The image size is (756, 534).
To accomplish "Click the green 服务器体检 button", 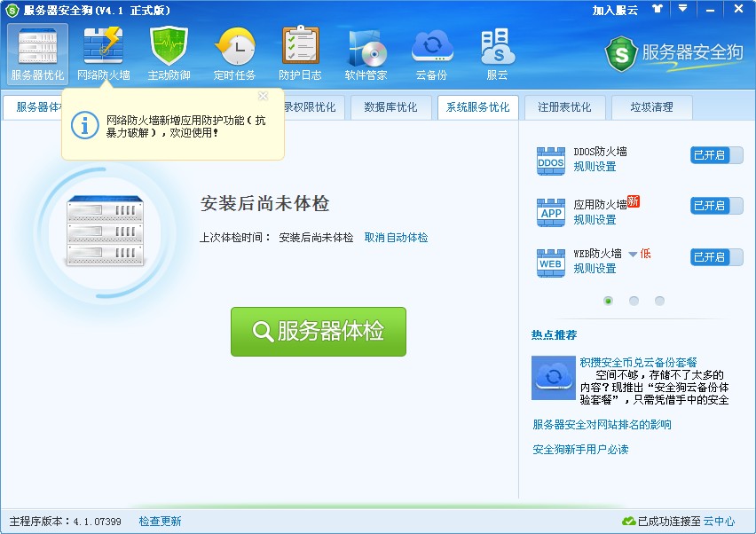I will pyautogui.click(x=319, y=332).
